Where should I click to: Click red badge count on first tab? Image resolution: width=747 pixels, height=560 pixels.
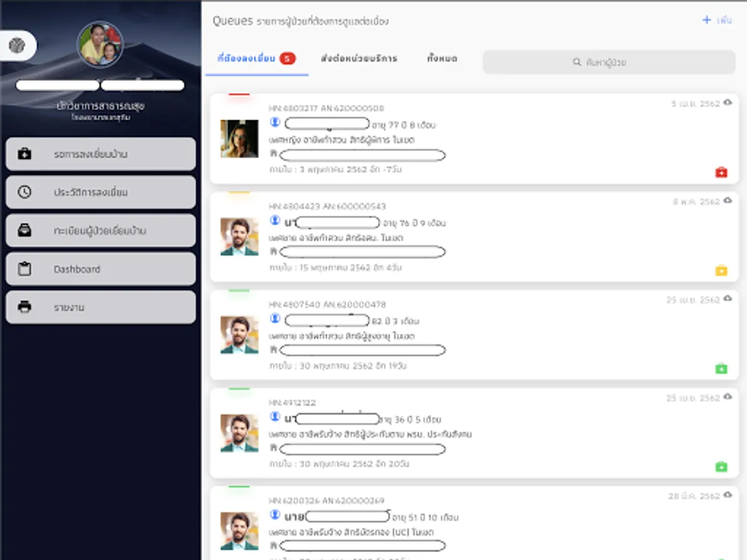[288, 58]
